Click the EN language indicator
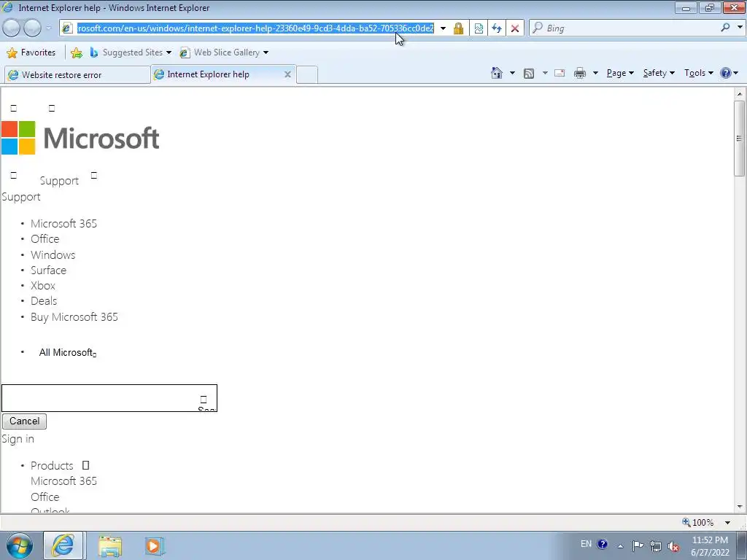Viewport: 747px width, 560px height. [x=586, y=544]
